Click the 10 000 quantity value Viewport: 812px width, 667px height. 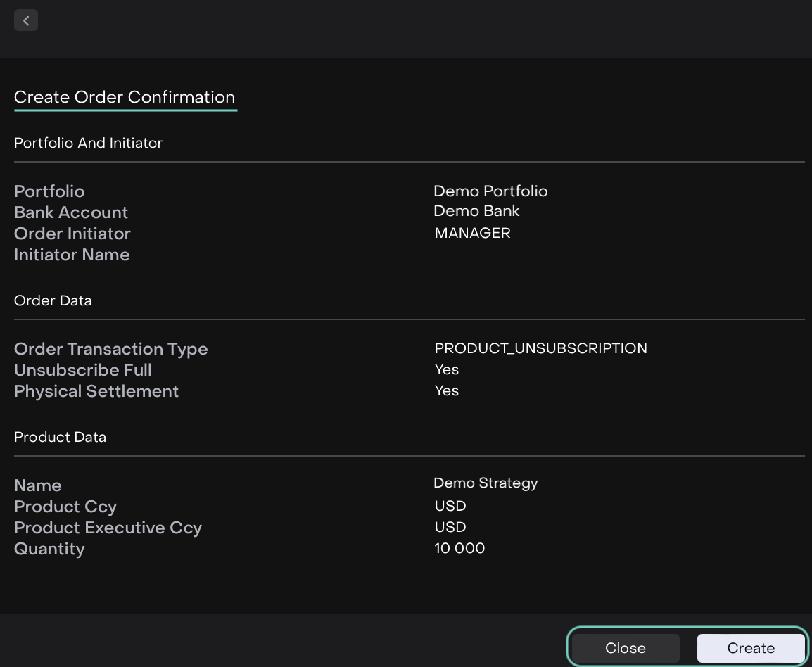pos(459,548)
